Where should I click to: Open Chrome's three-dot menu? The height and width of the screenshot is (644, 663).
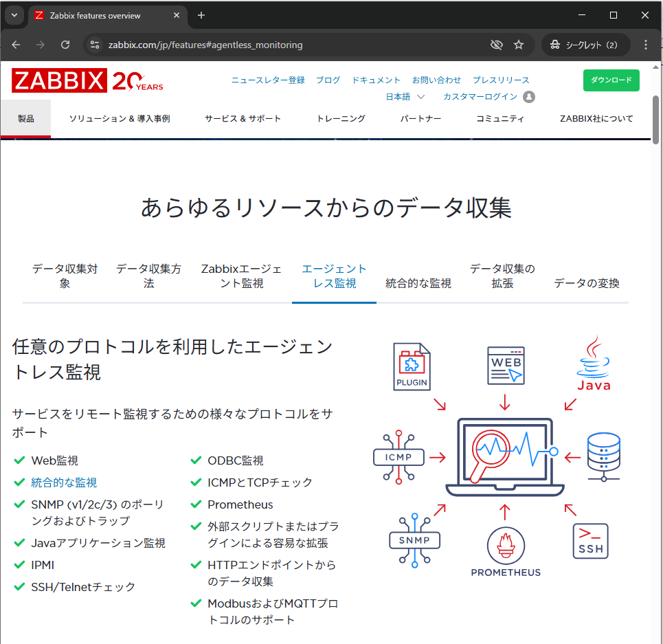[645, 44]
